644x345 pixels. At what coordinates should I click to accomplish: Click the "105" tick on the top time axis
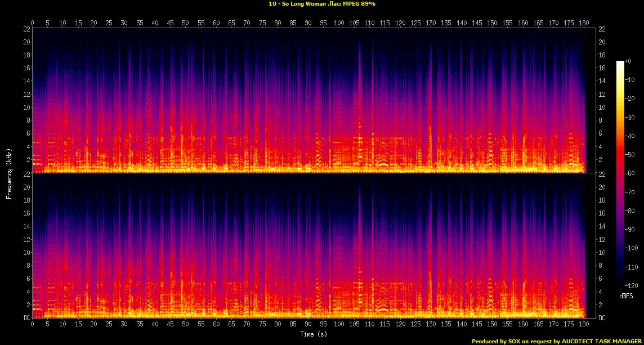(354, 23)
